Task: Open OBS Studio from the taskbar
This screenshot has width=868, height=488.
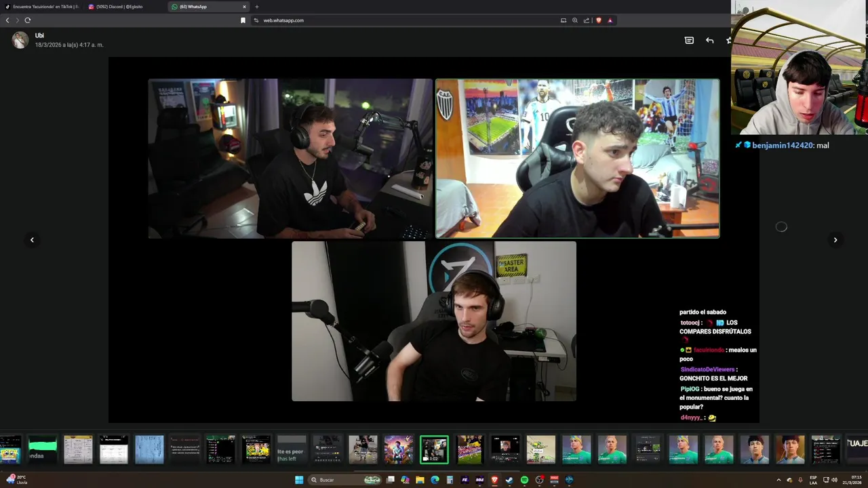Action: click(x=539, y=480)
